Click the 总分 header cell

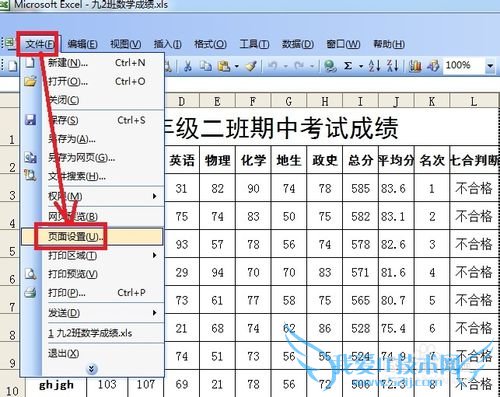pyautogui.click(x=360, y=160)
